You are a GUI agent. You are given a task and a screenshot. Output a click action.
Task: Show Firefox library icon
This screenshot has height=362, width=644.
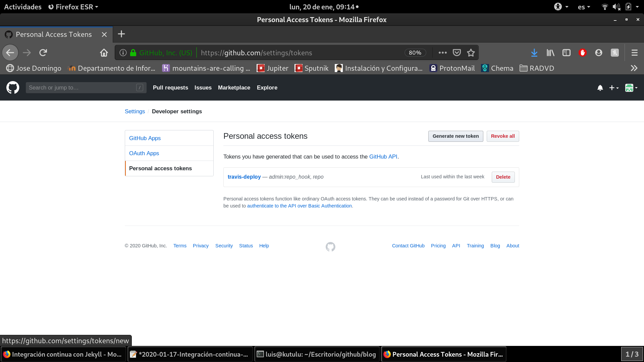[x=550, y=53]
